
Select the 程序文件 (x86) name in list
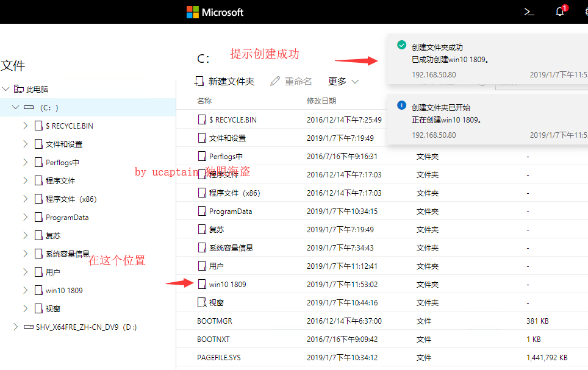pos(234,193)
